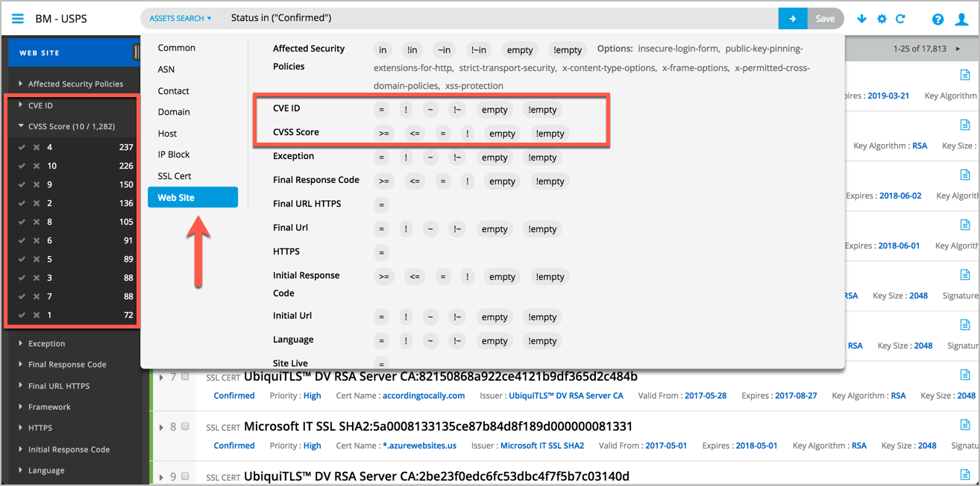The image size is (980, 486).
Task: Exclude CVSS score 9 with X icon
Action: pos(36,184)
